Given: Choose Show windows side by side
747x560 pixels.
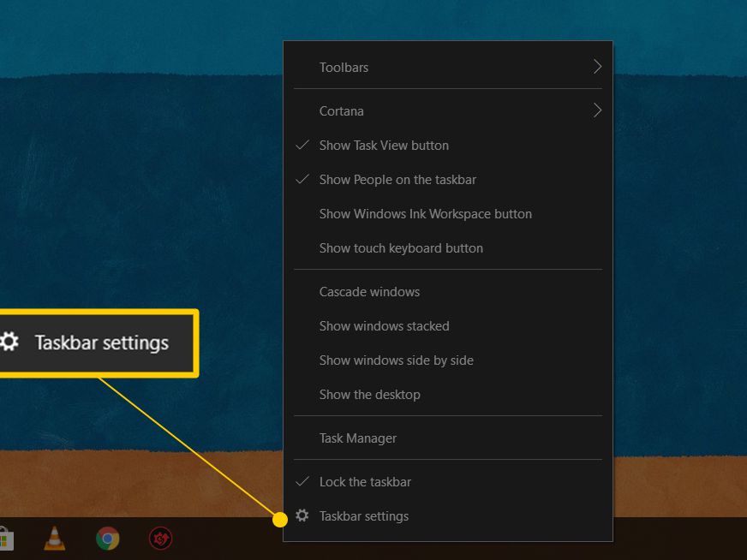Looking at the screenshot, I should (396, 360).
